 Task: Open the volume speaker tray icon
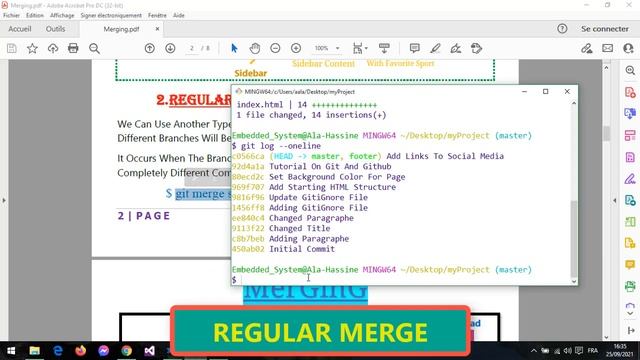coord(568,351)
